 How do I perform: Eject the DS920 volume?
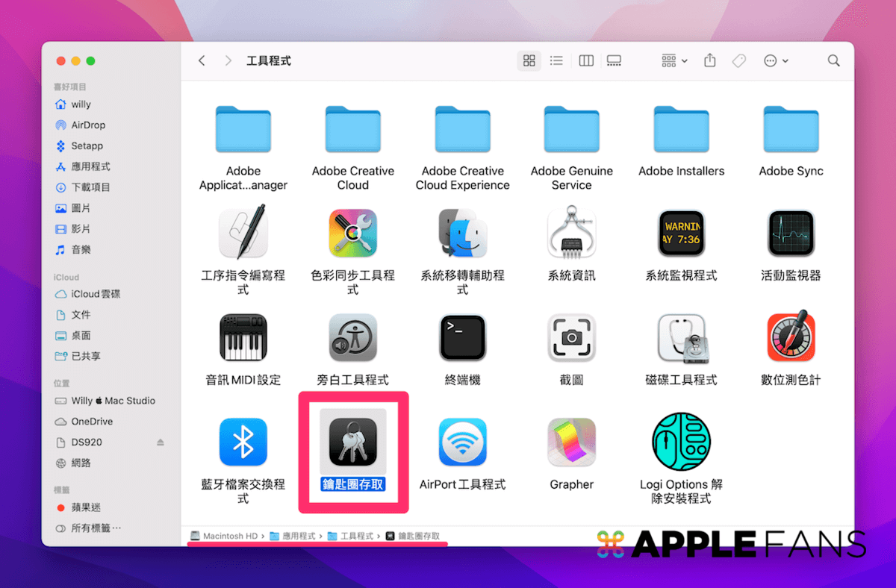coord(160,442)
